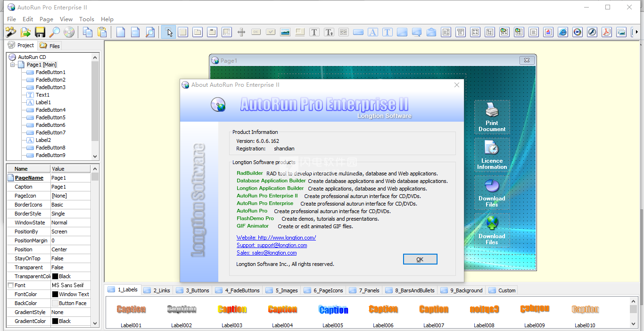
Task: Select the media player object tool
Action: (x=578, y=32)
